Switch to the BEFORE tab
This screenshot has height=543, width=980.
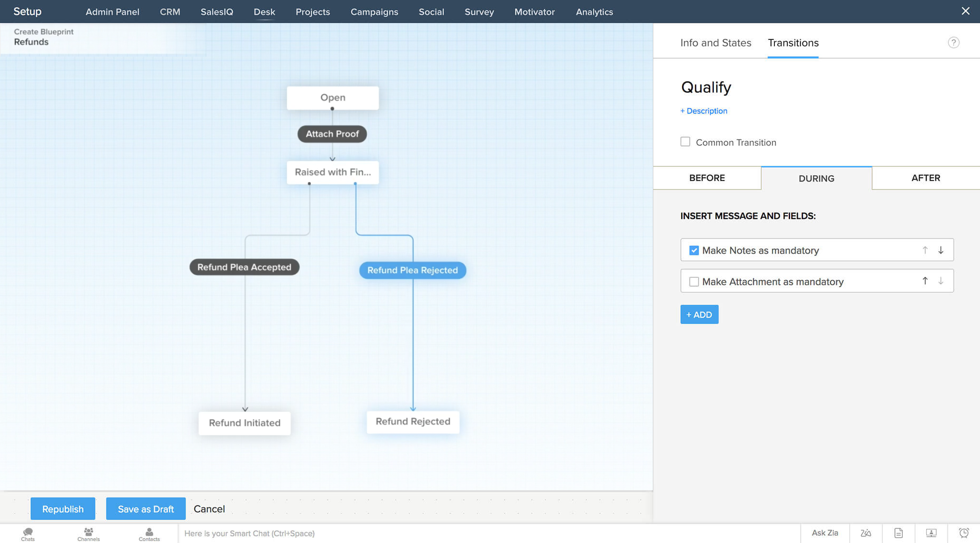707,178
